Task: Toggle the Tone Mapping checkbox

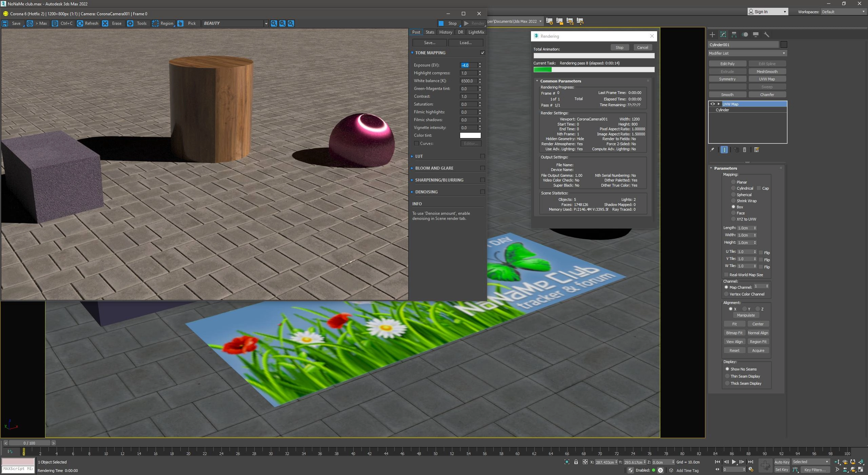Action: 482,53
